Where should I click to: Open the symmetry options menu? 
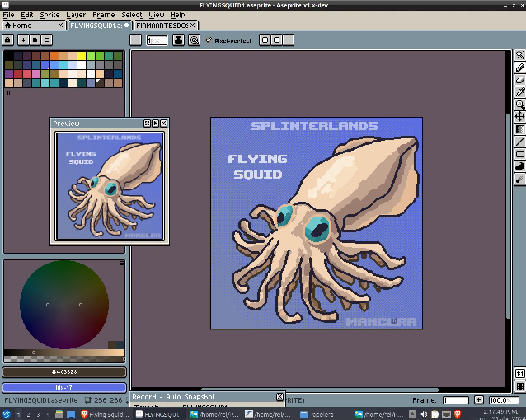pyautogui.click(x=288, y=40)
